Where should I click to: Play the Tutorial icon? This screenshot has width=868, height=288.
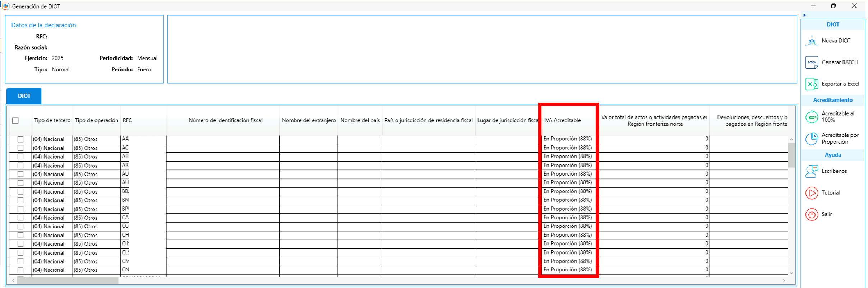812,193
